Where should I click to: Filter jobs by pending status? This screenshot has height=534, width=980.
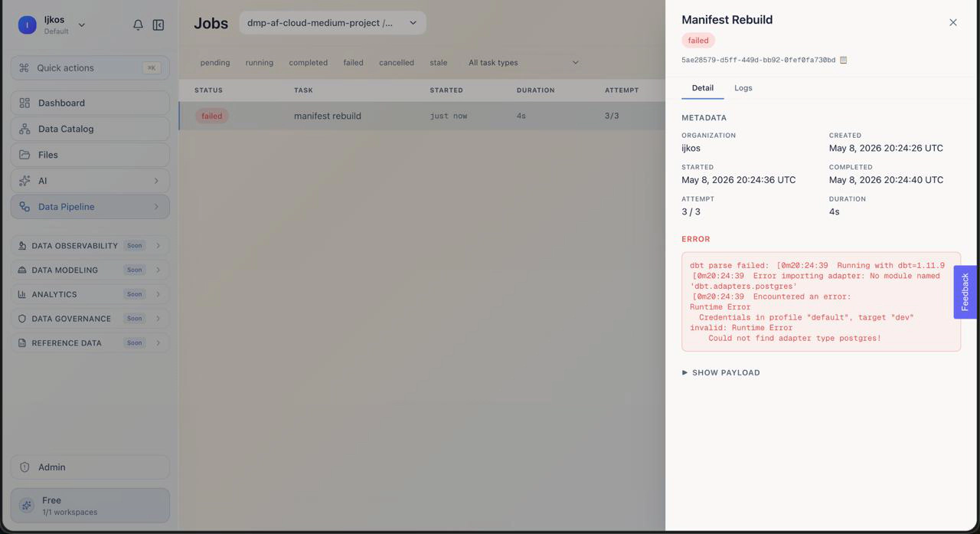[215, 63]
